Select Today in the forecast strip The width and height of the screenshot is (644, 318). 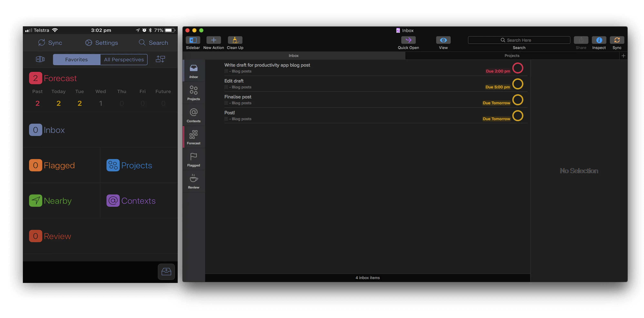(x=59, y=98)
